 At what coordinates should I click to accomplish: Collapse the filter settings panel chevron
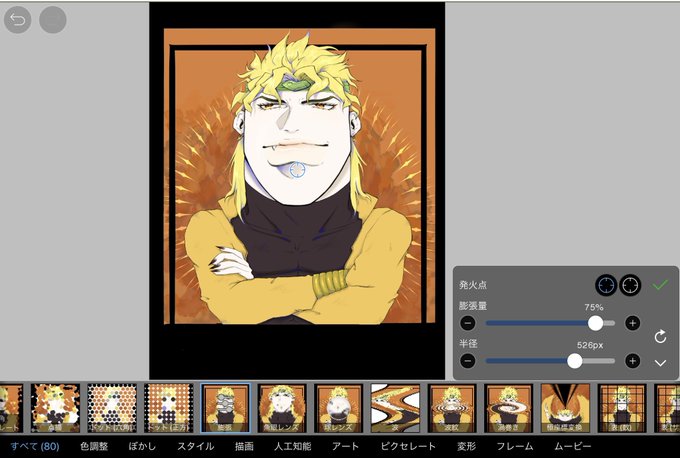(660, 363)
